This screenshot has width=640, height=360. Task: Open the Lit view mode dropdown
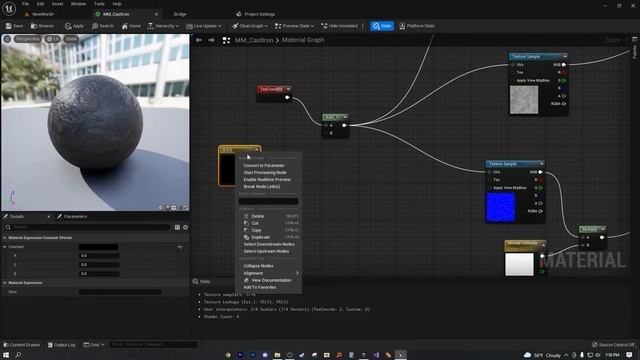click(x=53, y=39)
